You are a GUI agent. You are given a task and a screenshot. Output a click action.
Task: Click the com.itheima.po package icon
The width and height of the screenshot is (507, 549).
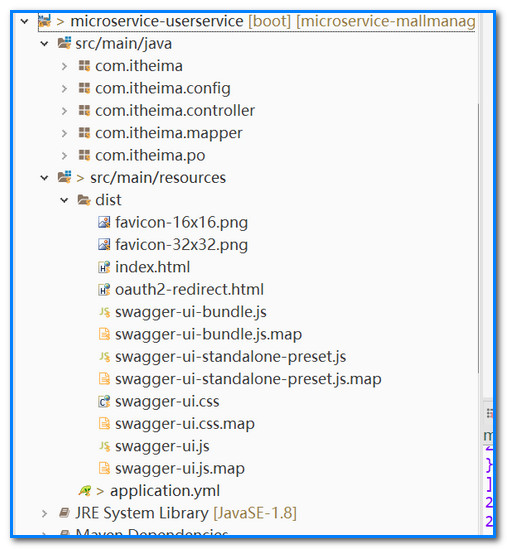coord(84,155)
